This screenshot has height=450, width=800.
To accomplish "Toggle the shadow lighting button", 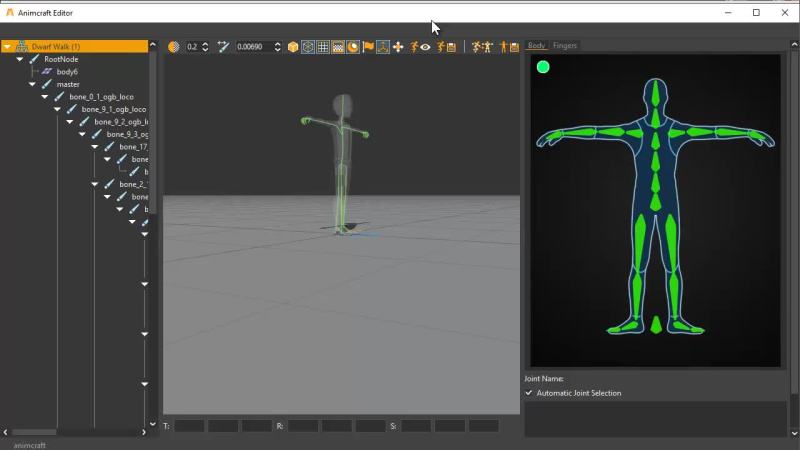I will [x=353, y=47].
